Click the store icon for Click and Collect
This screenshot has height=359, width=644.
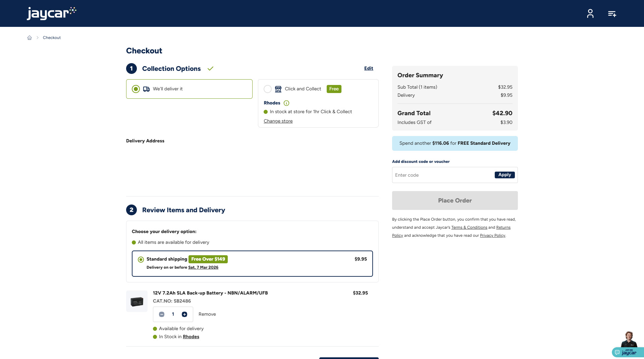tap(278, 89)
